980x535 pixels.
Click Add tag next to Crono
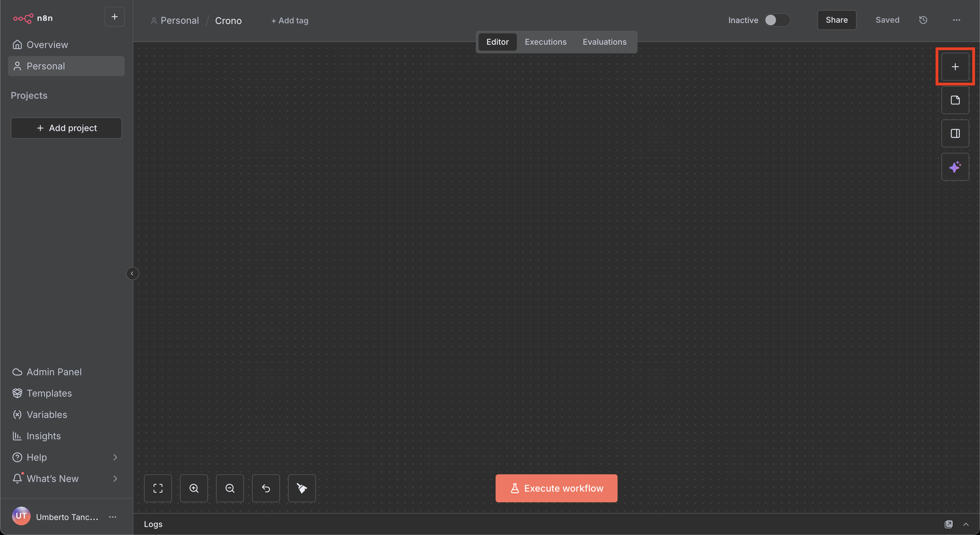[x=290, y=21]
